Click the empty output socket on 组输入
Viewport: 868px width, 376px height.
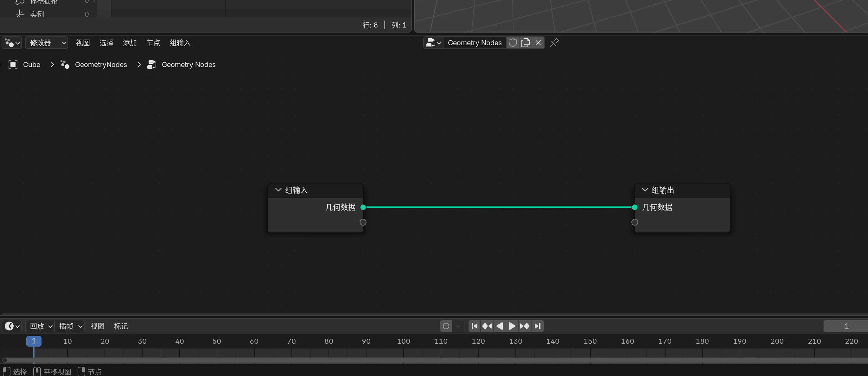pos(363,222)
